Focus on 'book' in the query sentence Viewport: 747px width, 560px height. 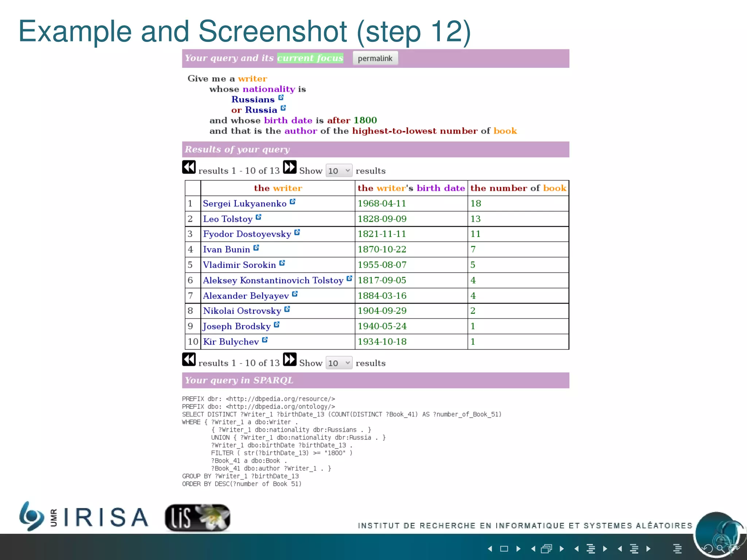point(505,131)
